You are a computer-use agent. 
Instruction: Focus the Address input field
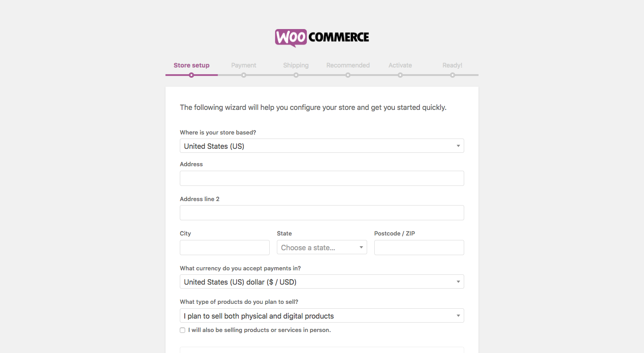pyautogui.click(x=322, y=178)
